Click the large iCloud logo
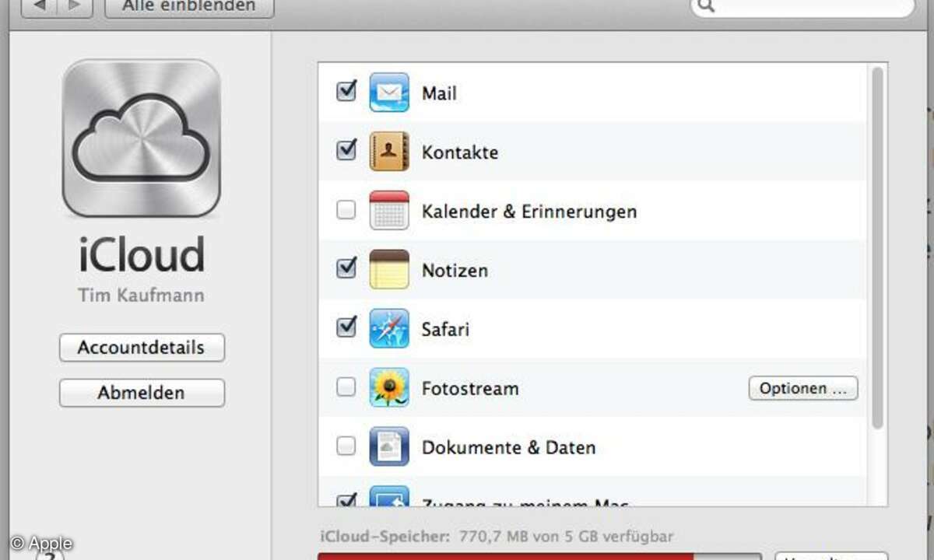This screenshot has height=560, width=934. tap(142, 138)
